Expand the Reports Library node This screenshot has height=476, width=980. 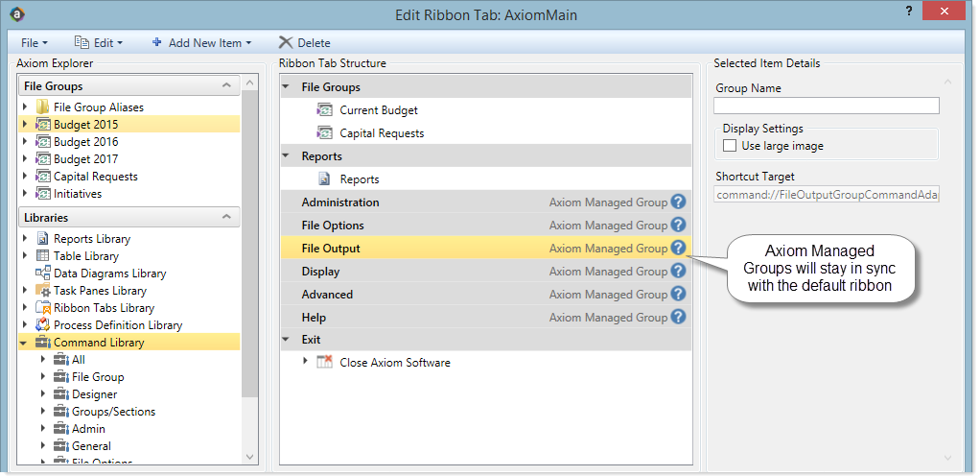tap(25, 238)
